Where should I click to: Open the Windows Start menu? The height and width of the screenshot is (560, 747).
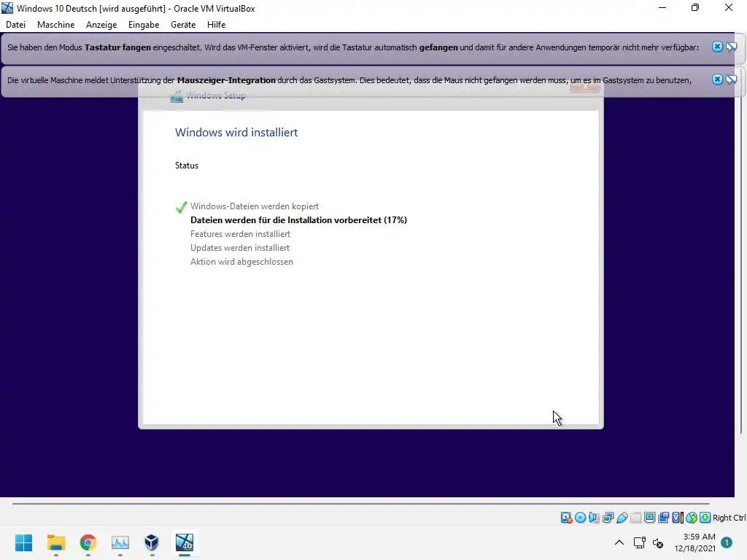(24, 542)
